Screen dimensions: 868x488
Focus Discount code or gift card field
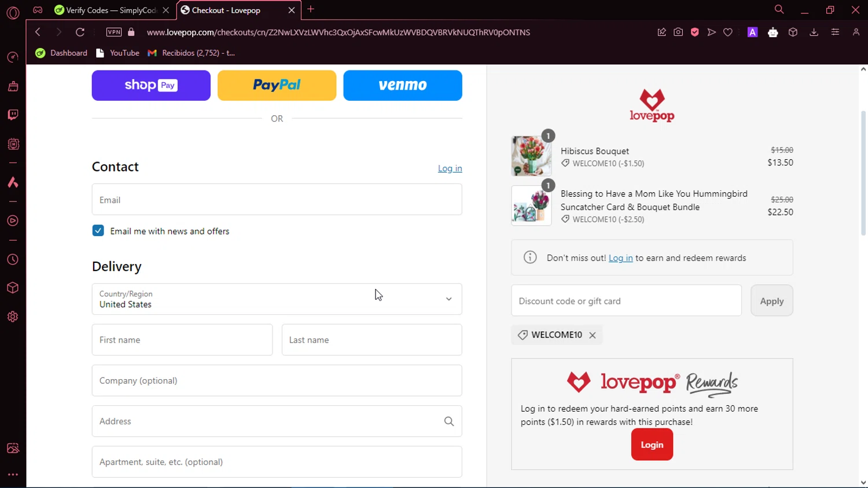[x=626, y=301]
